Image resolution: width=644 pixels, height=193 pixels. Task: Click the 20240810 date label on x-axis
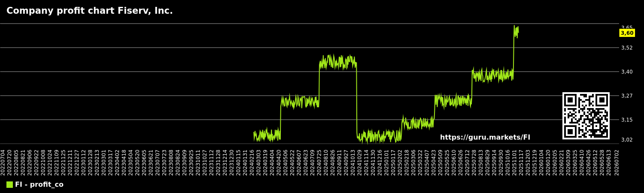click(x=326, y=162)
